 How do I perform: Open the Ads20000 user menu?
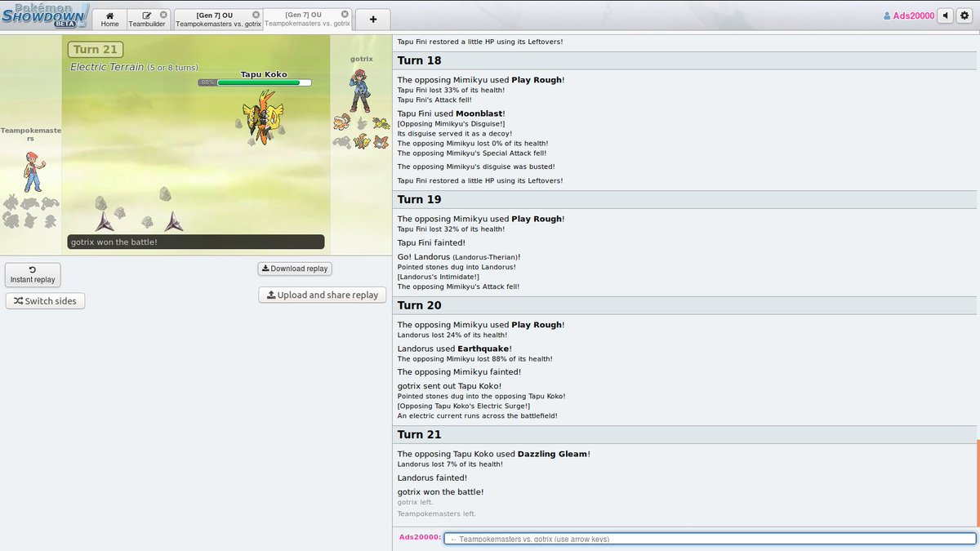(909, 16)
